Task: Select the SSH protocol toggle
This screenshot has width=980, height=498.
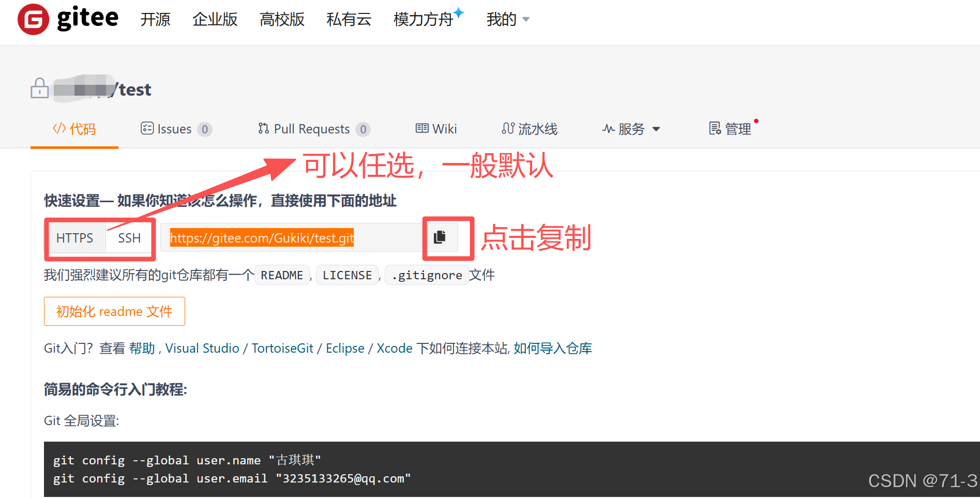Action: pyautogui.click(x=129, y=238)
